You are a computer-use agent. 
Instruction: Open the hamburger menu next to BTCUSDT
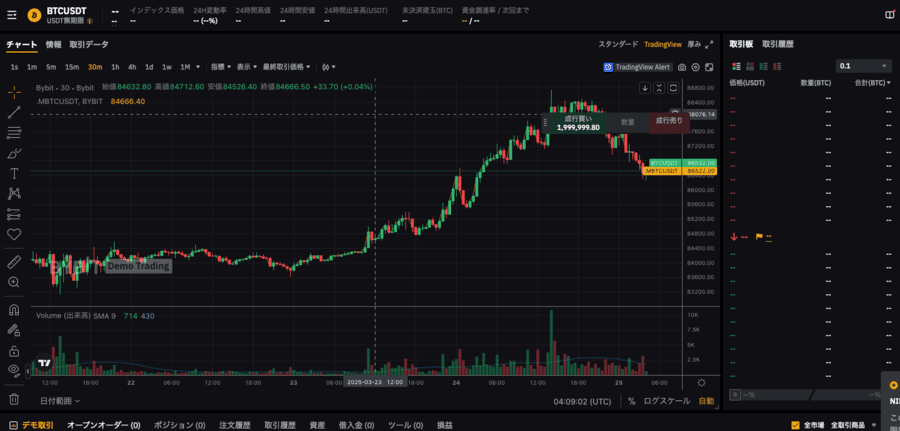pyautogui.click(x=12, y=15)
